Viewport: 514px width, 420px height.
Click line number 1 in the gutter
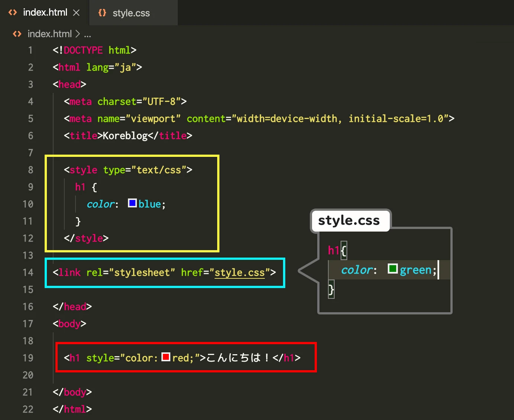click(x=30, y=50)
